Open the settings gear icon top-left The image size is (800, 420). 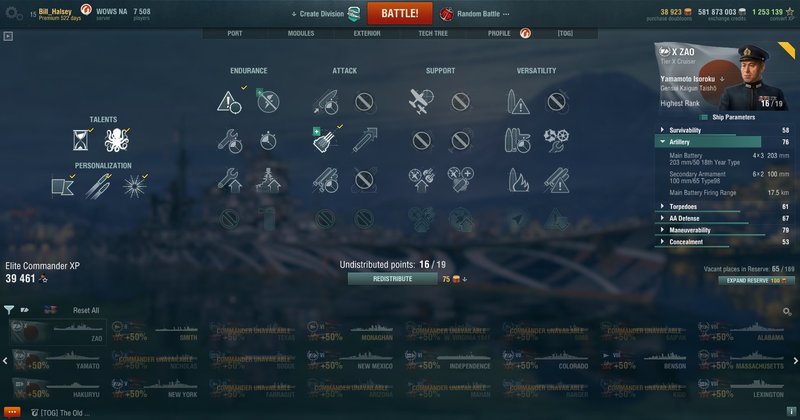point(13,13)
